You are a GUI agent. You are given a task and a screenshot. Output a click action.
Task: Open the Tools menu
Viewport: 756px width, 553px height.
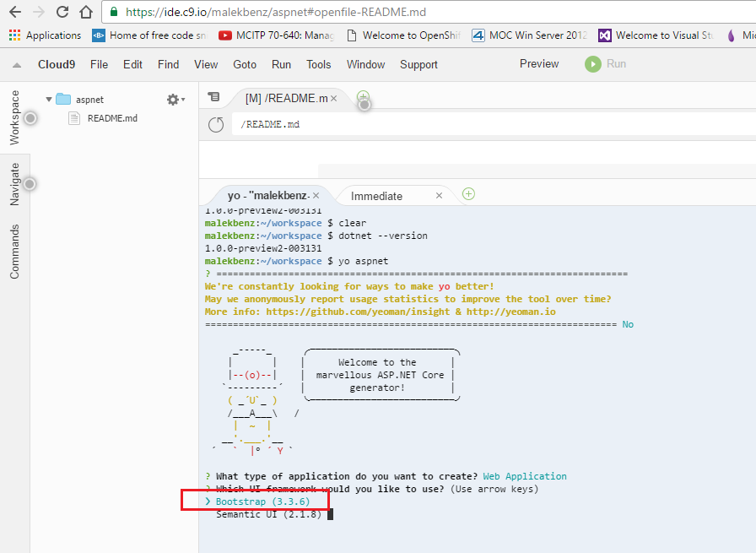319,65
